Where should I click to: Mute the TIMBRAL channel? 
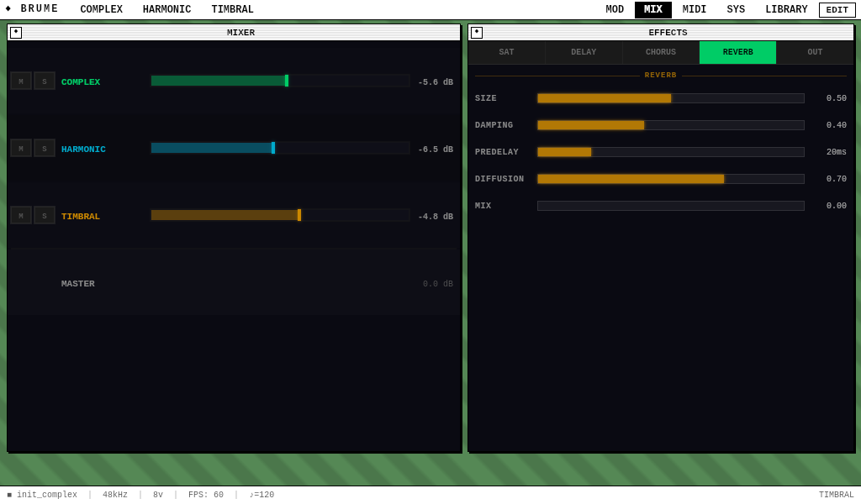tap(21, 216)
